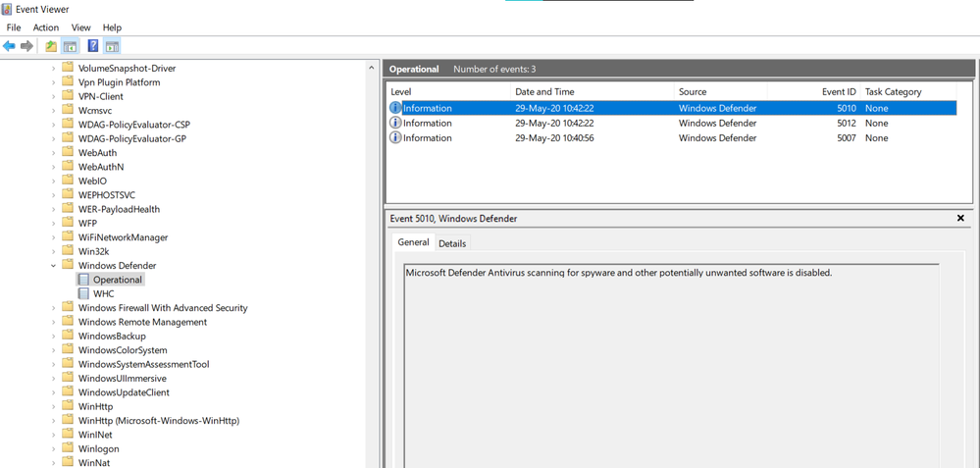This screenshot has width=980, height=468.
Task: Click the WHC log icon in tree
Action: coord(83,293)
